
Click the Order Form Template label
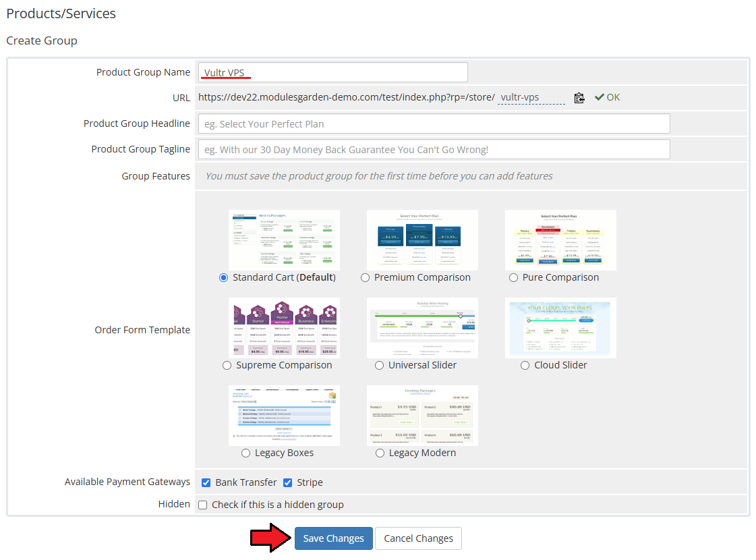pos(142,330)
